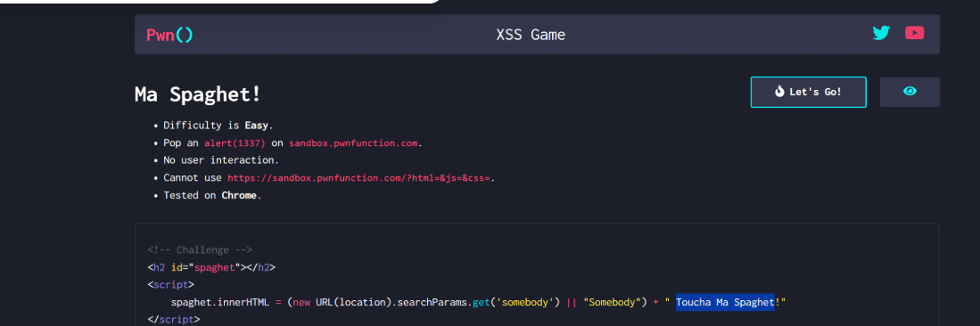Click the flame icon in Let's Go!

[778, 92]
